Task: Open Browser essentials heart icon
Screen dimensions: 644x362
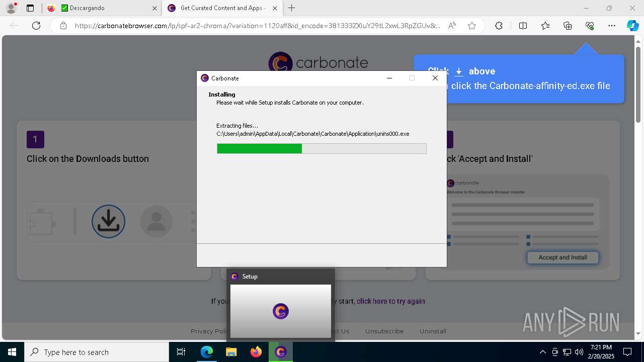Action: tap(590, 26)
